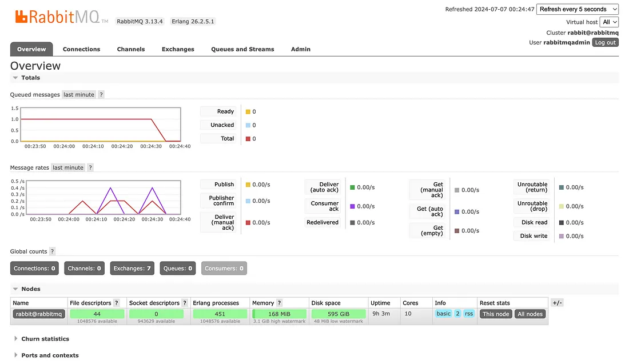Click the Get (manual ack) swatch
Viewport: 629px width, 364px height.
pos(457,190)
